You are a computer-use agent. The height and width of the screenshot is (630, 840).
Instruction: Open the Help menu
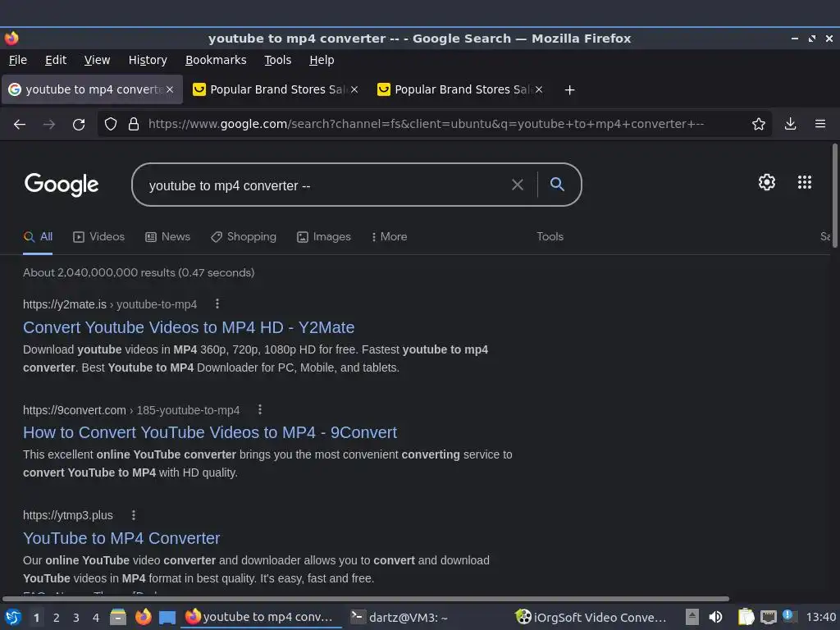(322, 60)
